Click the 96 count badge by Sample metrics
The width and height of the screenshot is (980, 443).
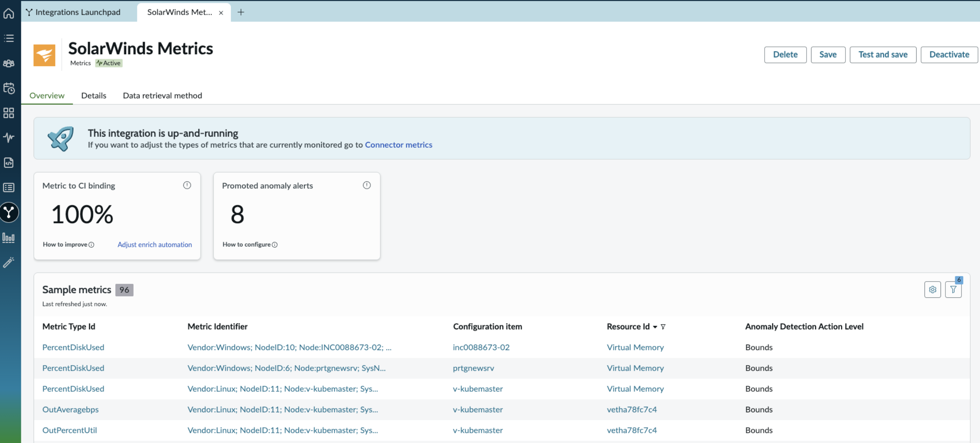click(124, 290)
